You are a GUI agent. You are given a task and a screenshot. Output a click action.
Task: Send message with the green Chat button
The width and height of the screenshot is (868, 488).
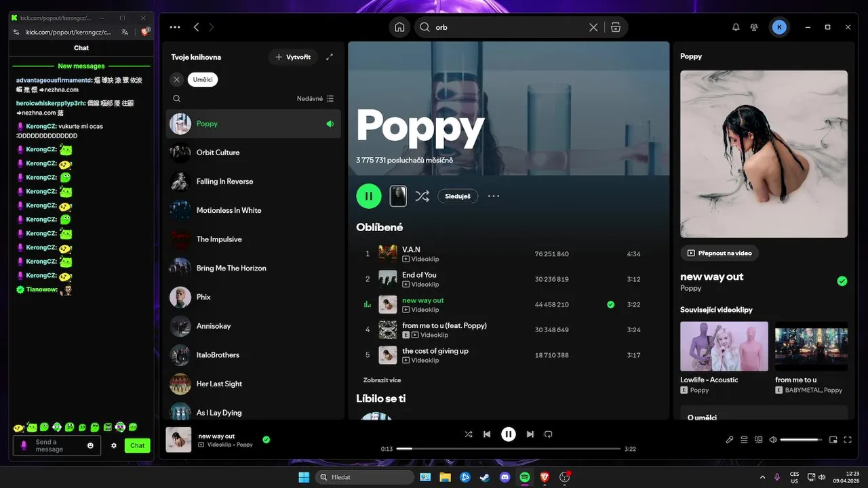coord(138,445)
